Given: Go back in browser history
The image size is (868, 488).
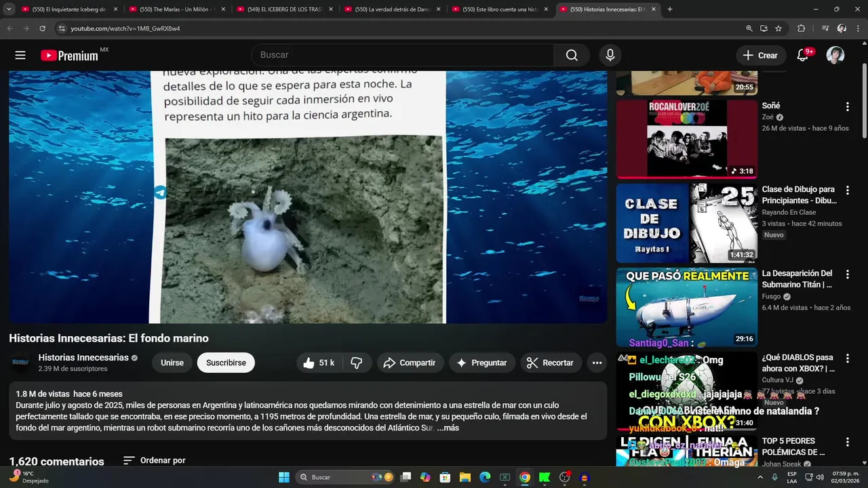Looking at the screenshot, I should pos(9,28).
